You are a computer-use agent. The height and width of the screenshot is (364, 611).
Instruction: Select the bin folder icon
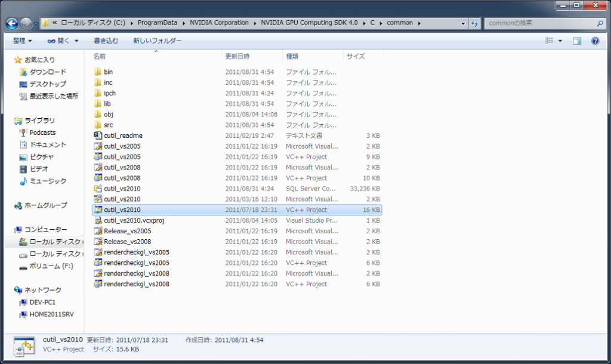tap(98, 72)
